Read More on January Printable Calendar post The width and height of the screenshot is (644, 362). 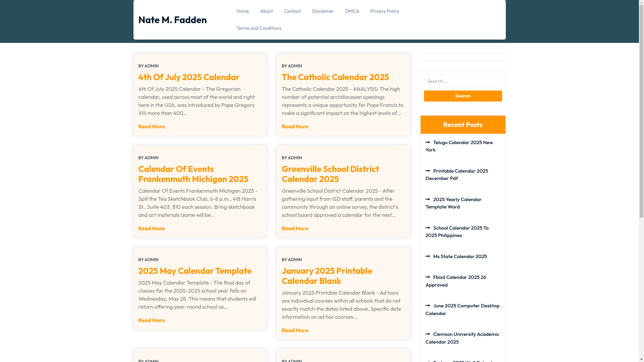click(295, 330)
